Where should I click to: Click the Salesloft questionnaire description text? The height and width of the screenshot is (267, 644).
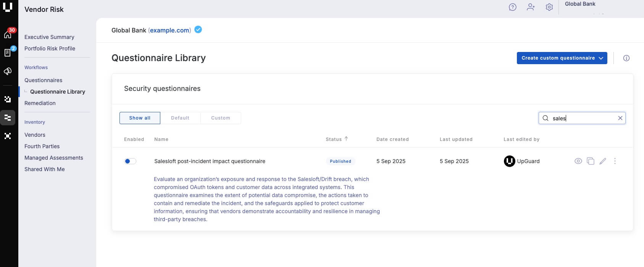267,199
